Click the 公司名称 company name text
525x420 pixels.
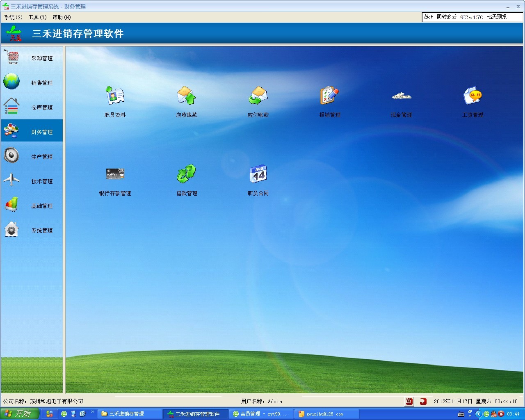(43, 401)
